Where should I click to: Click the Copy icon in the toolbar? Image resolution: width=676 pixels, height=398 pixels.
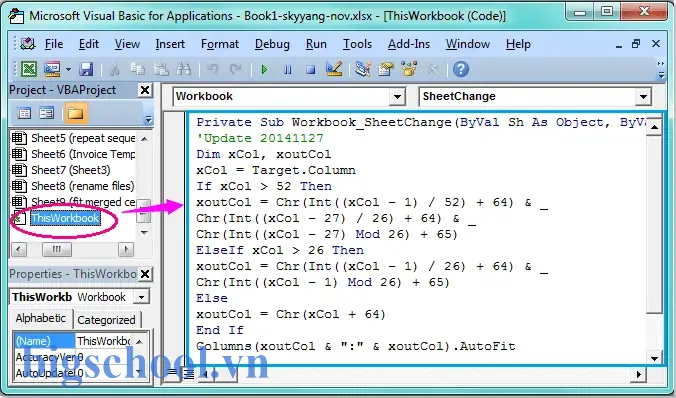(x=138, y=69)
